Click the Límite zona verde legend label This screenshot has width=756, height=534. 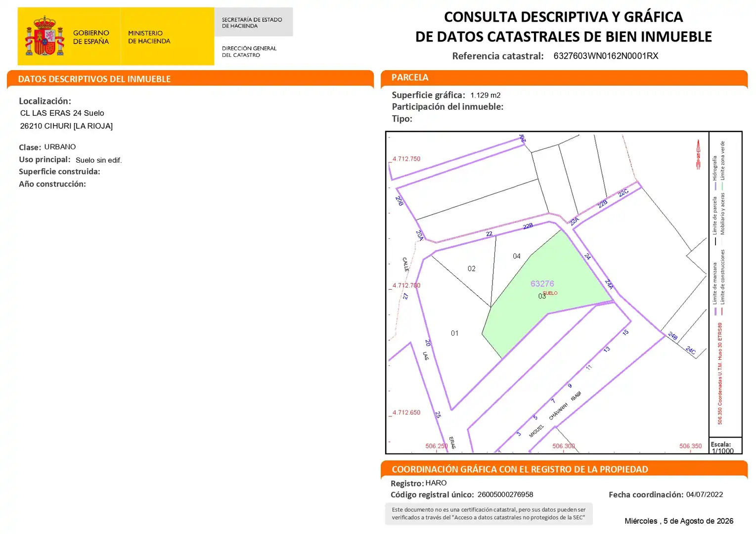coord(722,160)
